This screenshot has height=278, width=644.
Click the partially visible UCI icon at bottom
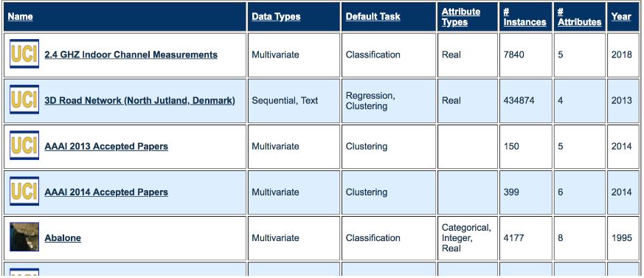pos(24,272)
